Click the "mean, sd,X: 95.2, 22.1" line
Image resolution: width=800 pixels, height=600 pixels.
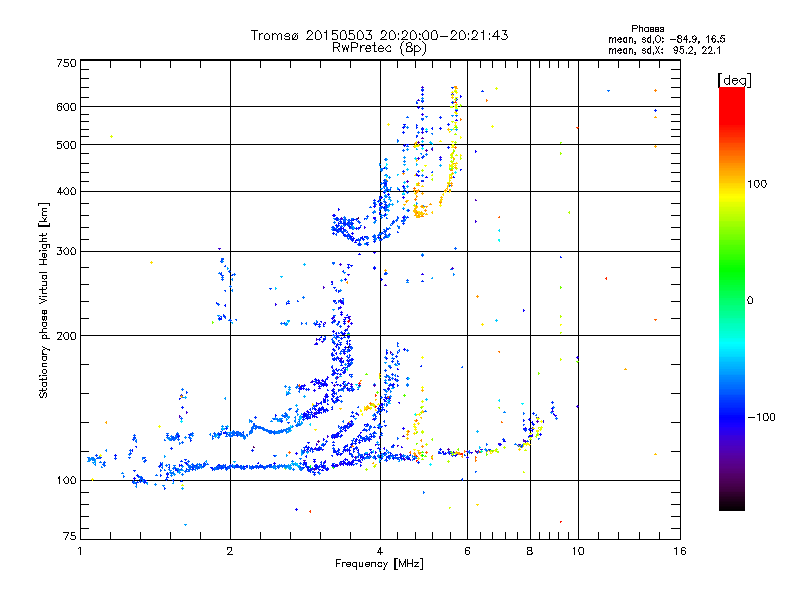coord(664,50)
